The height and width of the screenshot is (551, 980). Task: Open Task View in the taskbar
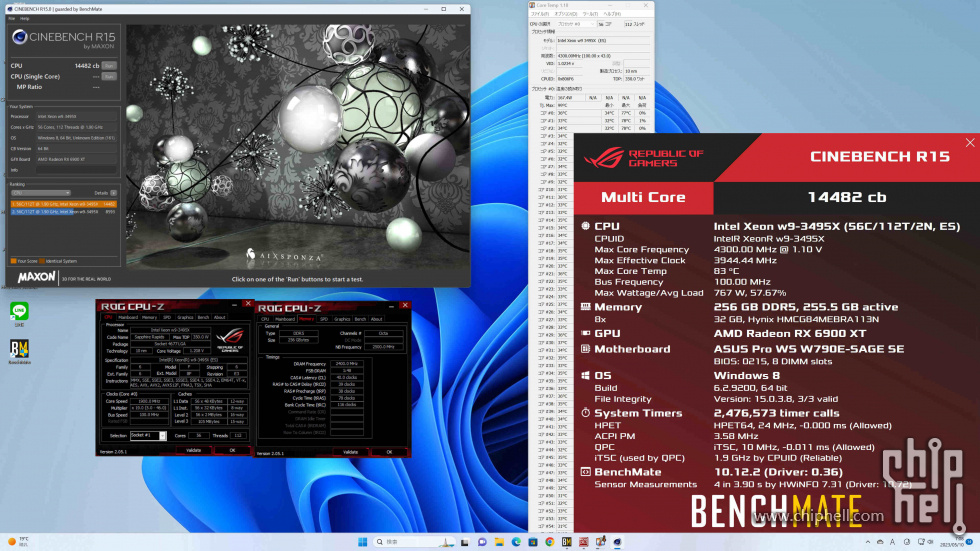coord(464,542)
